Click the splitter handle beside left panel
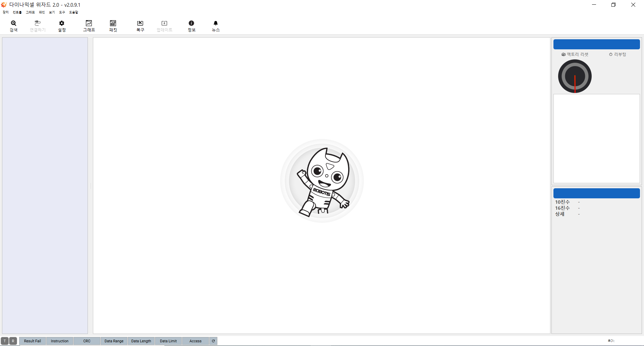This screenshot has height=346, width=644. coord(91,186)
